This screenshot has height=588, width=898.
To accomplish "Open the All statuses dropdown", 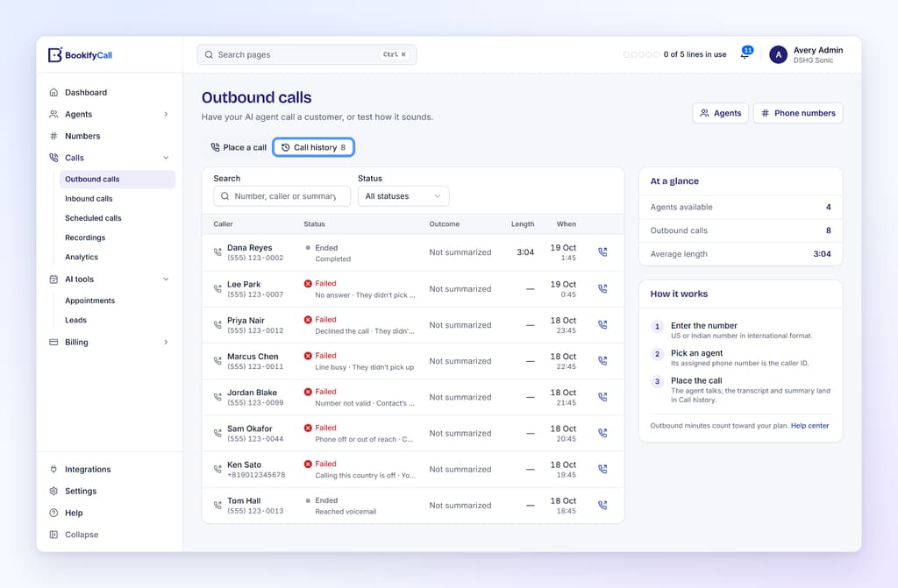I will point(403,195).
